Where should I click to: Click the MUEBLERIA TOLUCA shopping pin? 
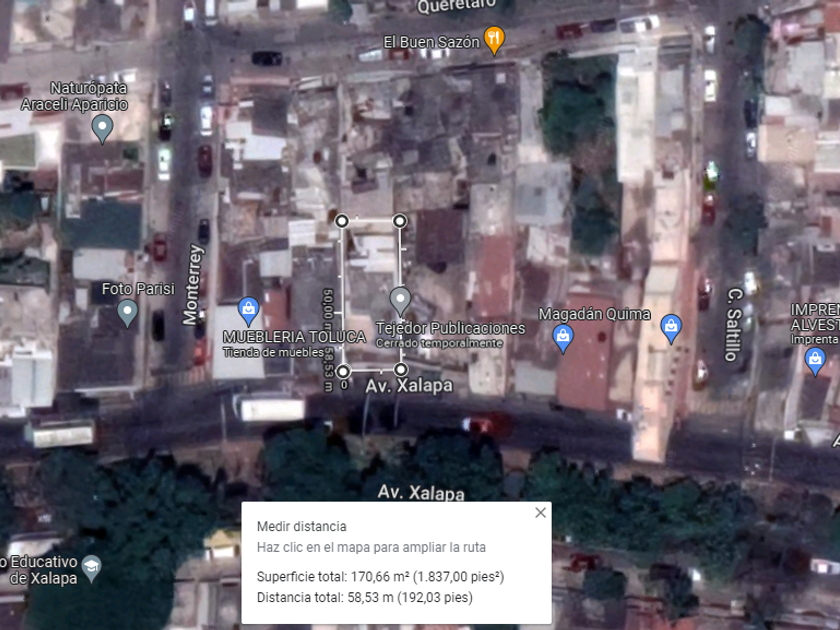click(249, 311)
